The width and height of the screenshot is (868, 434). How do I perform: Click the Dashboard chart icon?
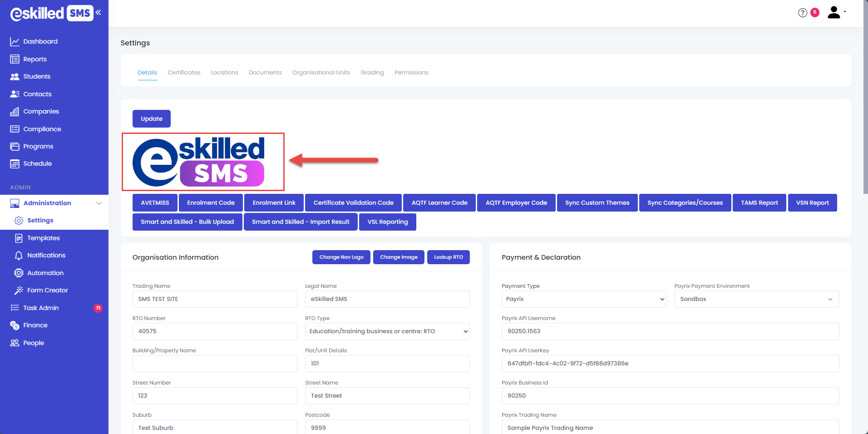[x=15, y=42]
